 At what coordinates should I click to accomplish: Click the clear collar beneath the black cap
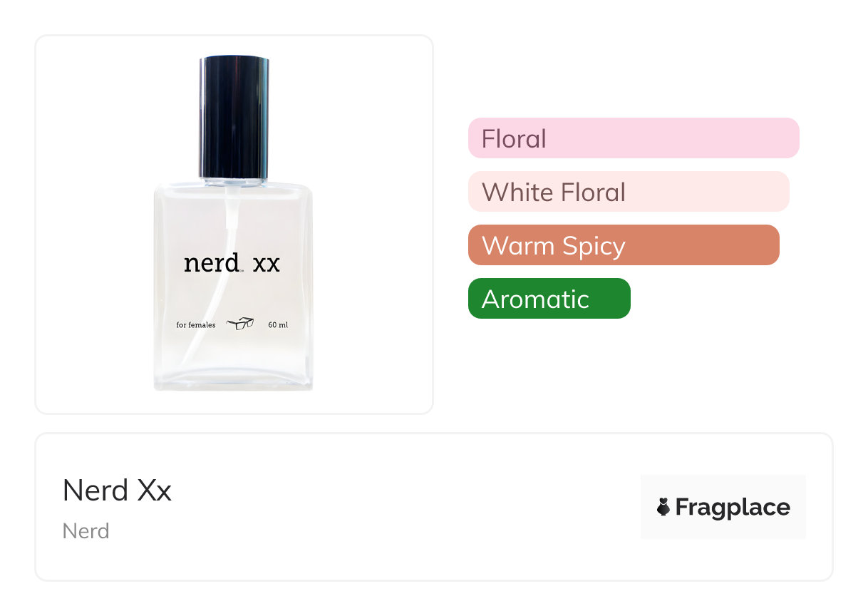pyautogui.click(x=234, y=183)
